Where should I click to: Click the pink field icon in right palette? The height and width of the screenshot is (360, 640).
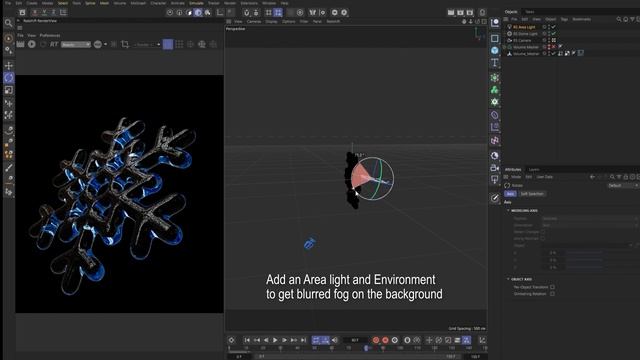click(495, 140)
